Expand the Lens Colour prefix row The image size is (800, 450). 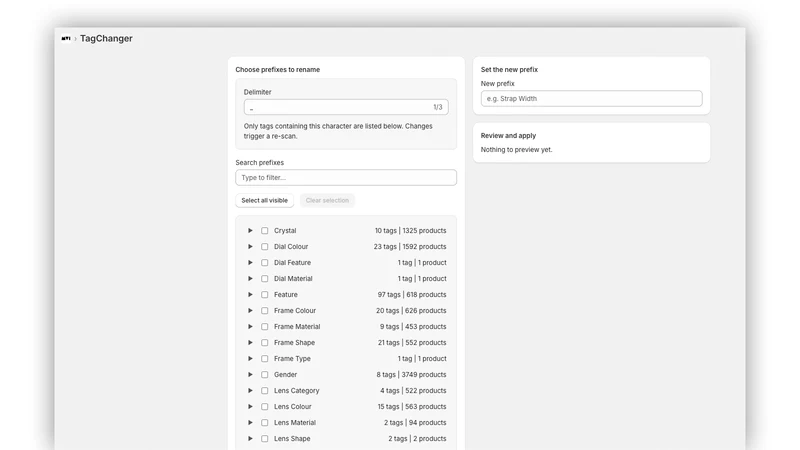click(250, 407)
